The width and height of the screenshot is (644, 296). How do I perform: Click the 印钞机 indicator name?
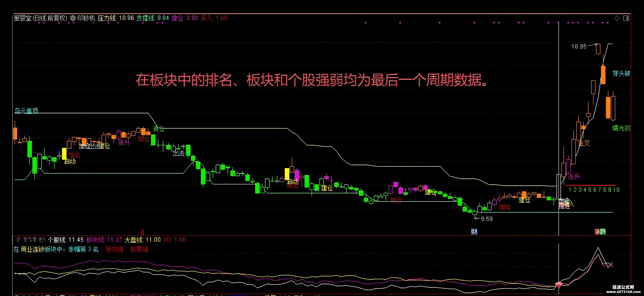coord(86,18)
